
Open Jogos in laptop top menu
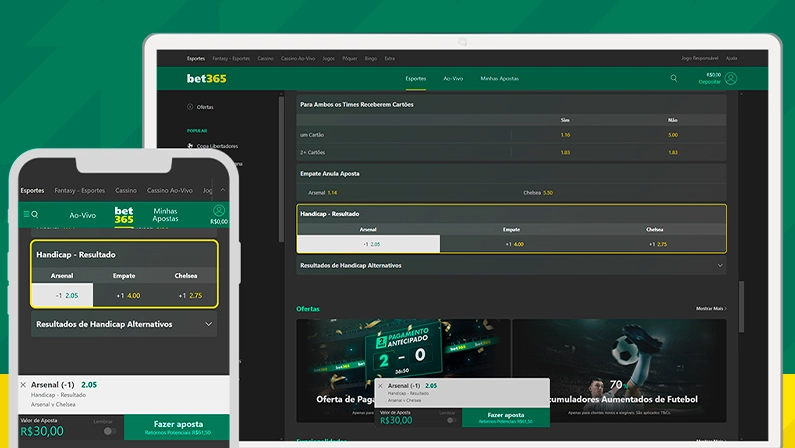coord(329,58)
